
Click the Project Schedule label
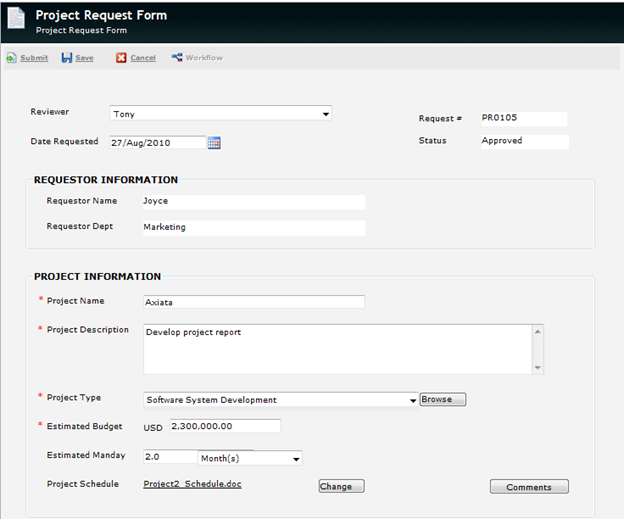pos(83,484)
